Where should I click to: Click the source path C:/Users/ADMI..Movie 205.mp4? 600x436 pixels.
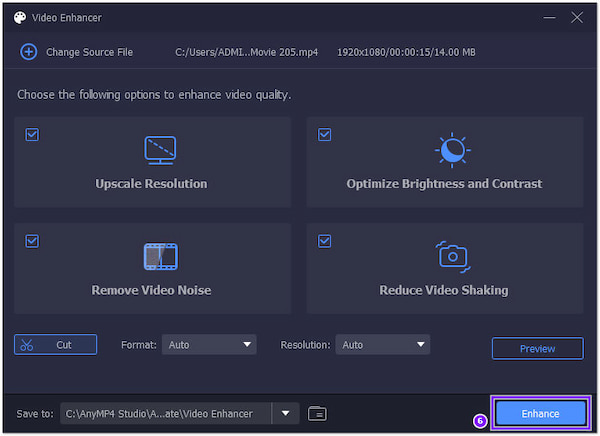pos(246,52)
